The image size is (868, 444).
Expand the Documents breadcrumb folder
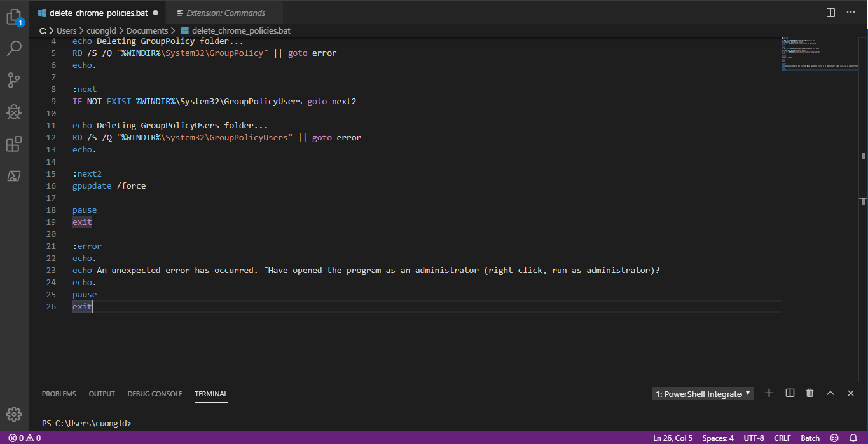click(147, 30)
